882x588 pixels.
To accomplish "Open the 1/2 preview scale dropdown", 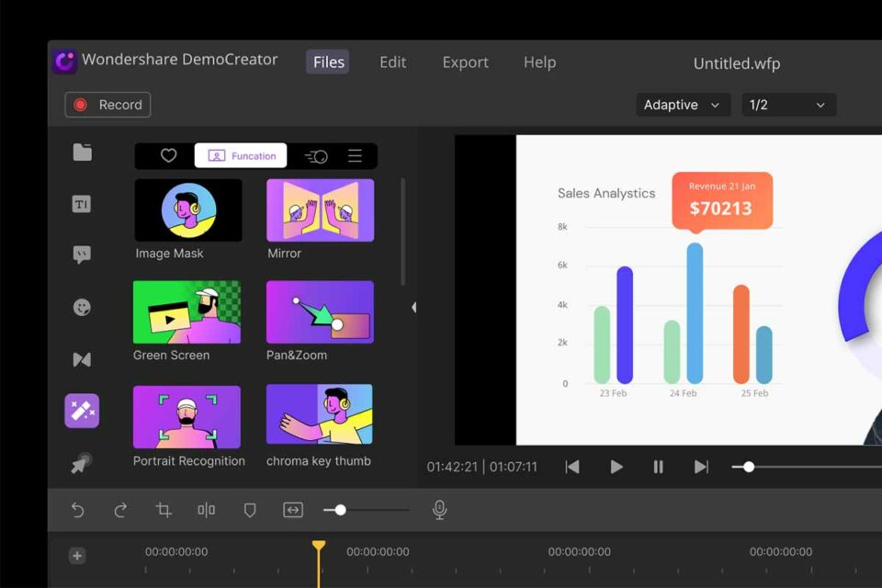I will tap(787, 105).
